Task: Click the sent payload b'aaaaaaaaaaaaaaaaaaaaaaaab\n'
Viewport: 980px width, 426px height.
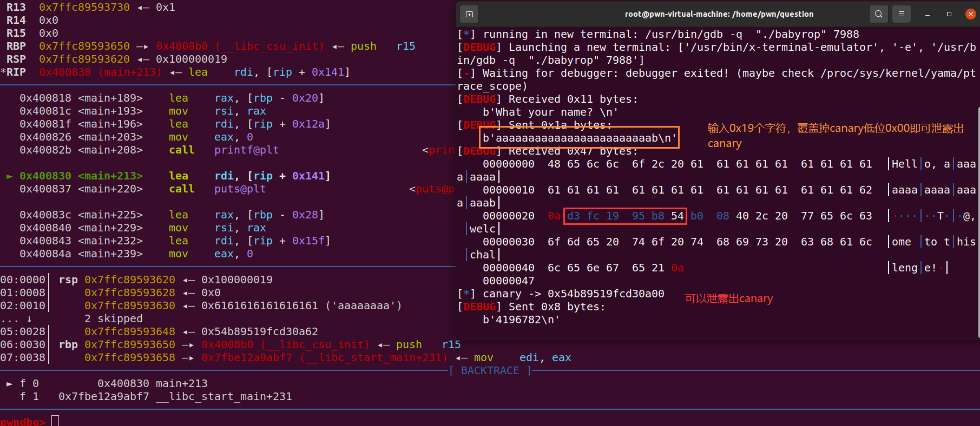Action: (580, 138)
